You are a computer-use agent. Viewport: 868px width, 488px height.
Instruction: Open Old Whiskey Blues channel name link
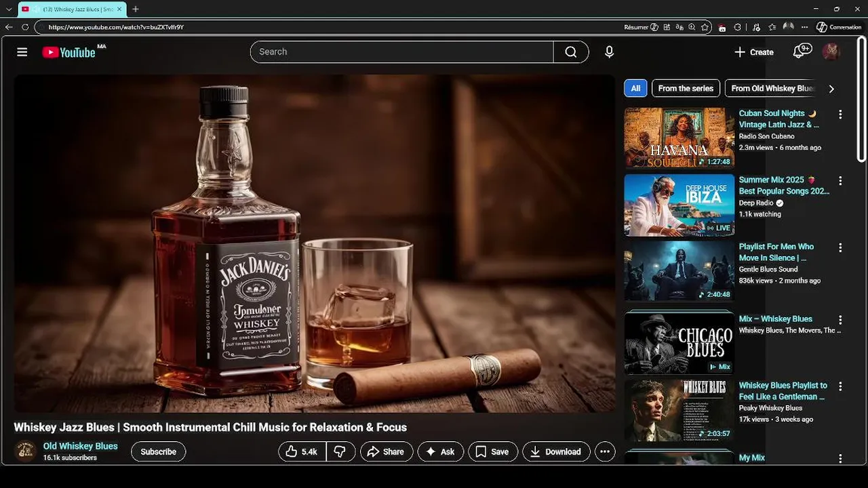(x=81, y=446)
